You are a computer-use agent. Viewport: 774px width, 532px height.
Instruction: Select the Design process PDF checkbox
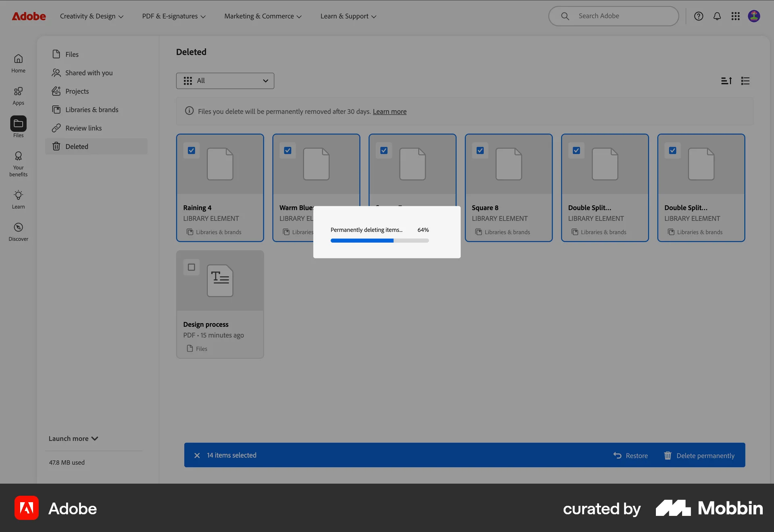(x=191, y=267)
